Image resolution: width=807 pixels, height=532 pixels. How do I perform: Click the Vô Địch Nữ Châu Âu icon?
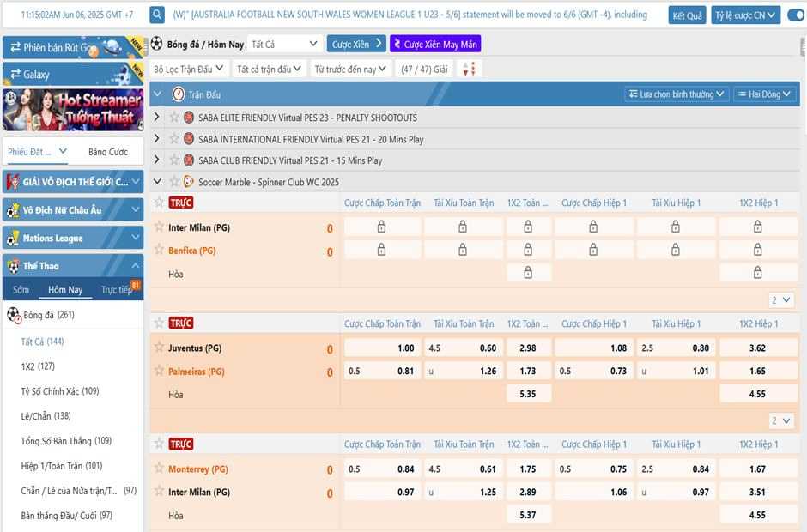click(x=14, y=210)
